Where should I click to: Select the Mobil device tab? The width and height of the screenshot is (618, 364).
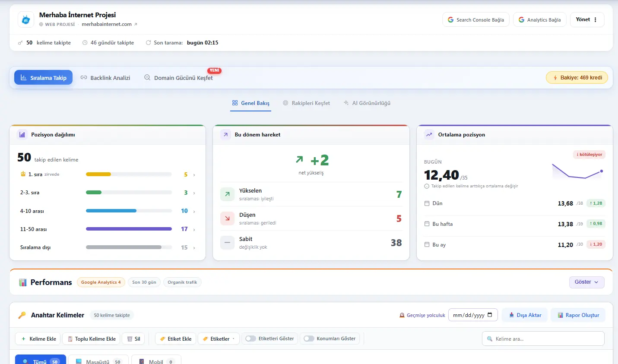coord(156,360)
